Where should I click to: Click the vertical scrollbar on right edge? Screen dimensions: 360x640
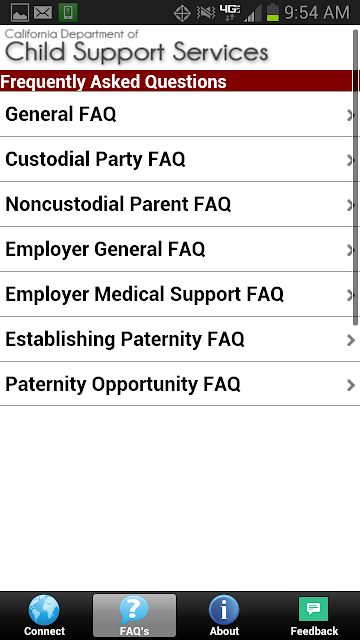356,178
